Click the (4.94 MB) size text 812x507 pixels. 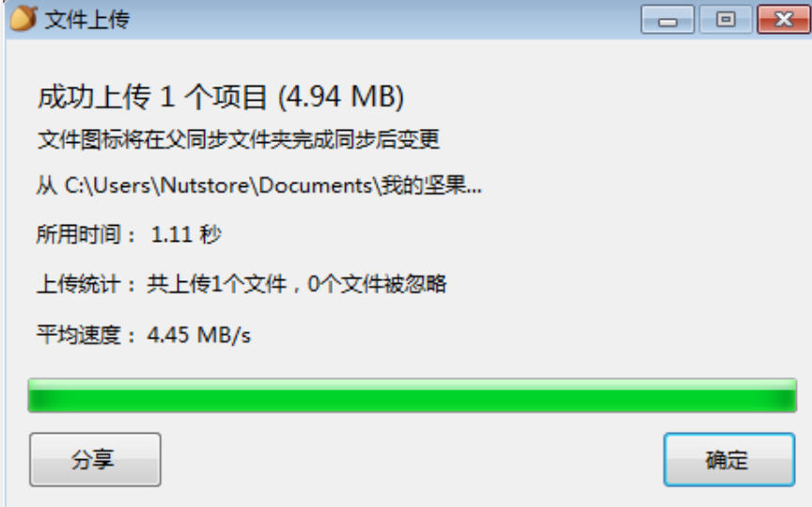pos(341,97)
